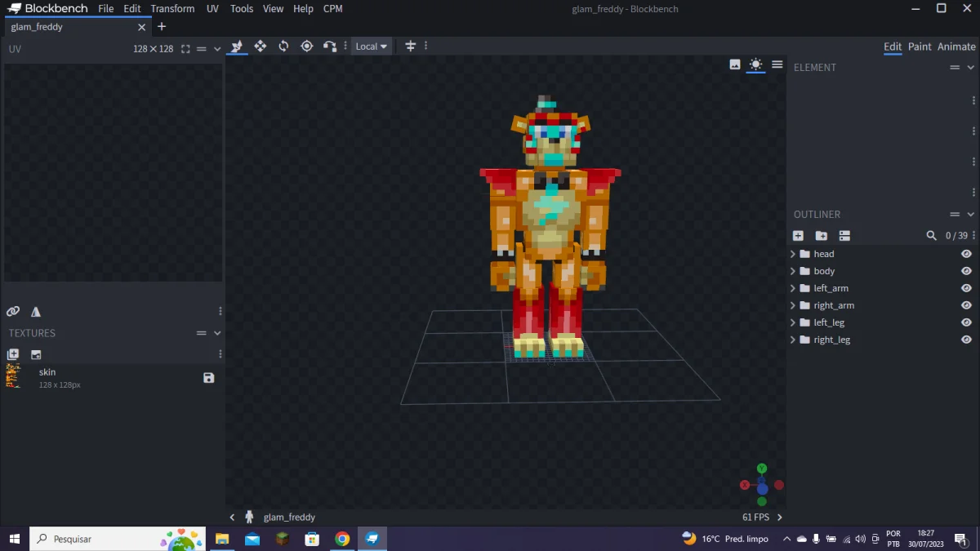Toggle visibility of right_leg group
The height and width of the screenshot is (551, 980).
point(966,340)
